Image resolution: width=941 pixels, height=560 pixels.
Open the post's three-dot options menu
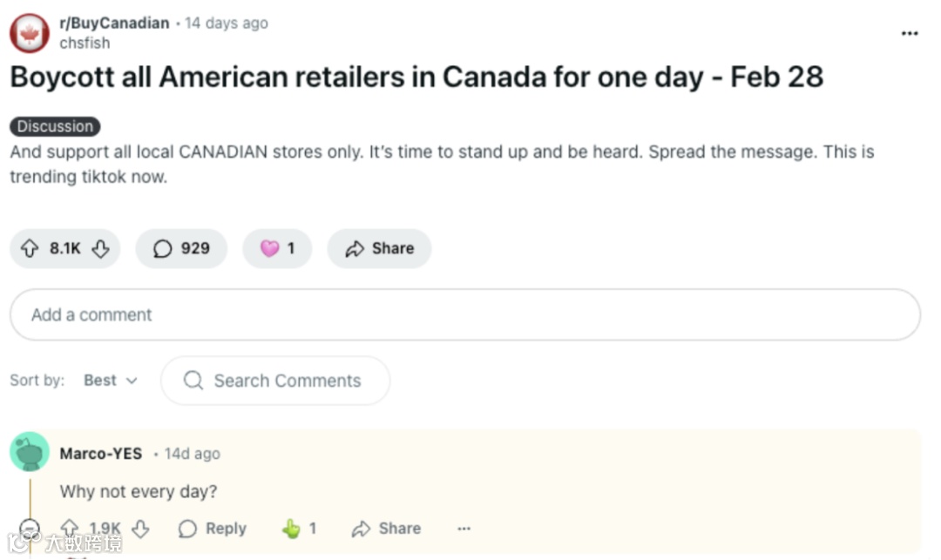coord(910,33)
